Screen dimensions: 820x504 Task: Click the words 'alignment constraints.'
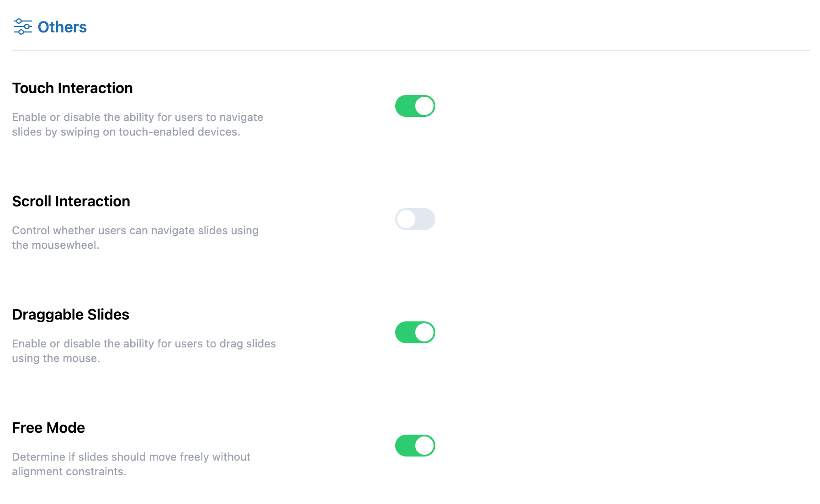[69, 472]
